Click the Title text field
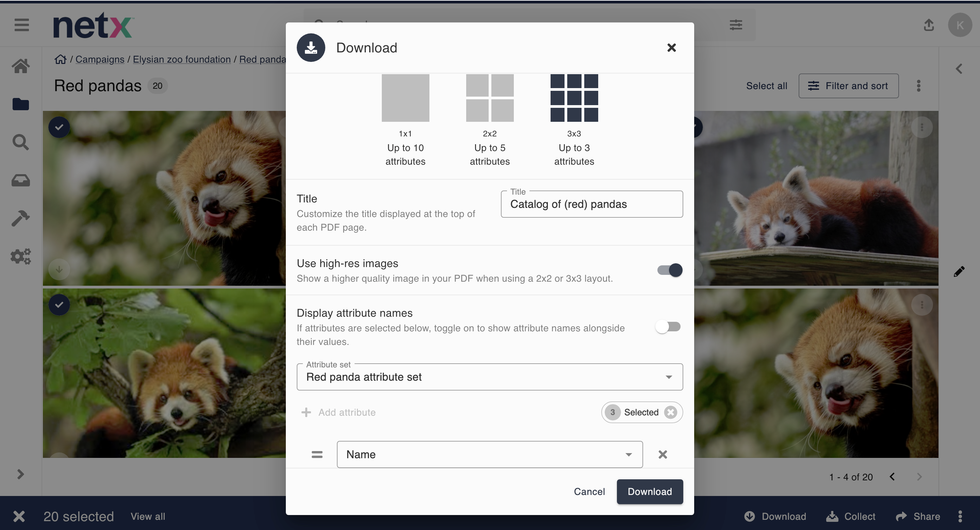980x530 pixels. (592, 204)
